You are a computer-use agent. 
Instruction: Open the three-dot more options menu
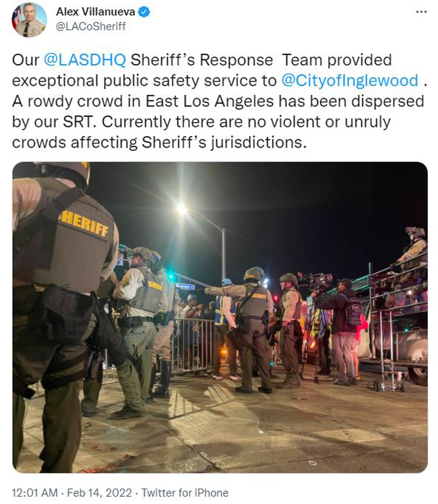click(421, 12)
